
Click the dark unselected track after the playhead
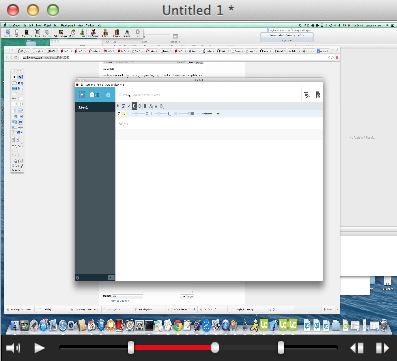point(249,348)
